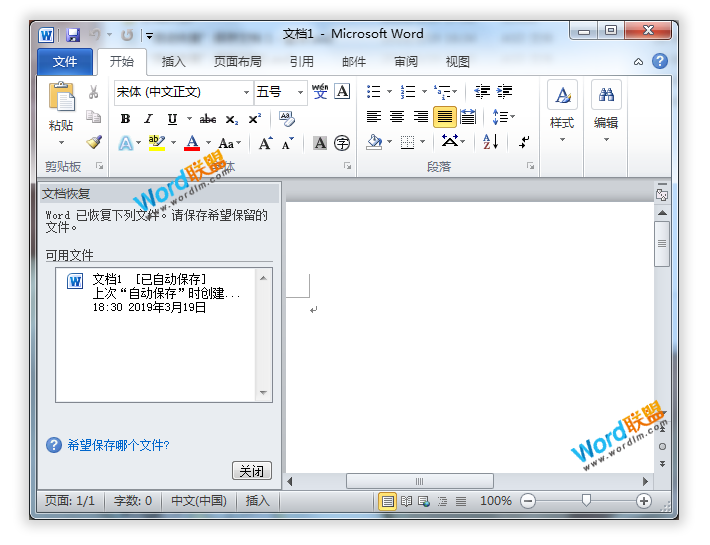Click the Phonetic Guide wén icon
Image resolution: width=710 pixels, height=545 pixels.
[x=320, y=91]
